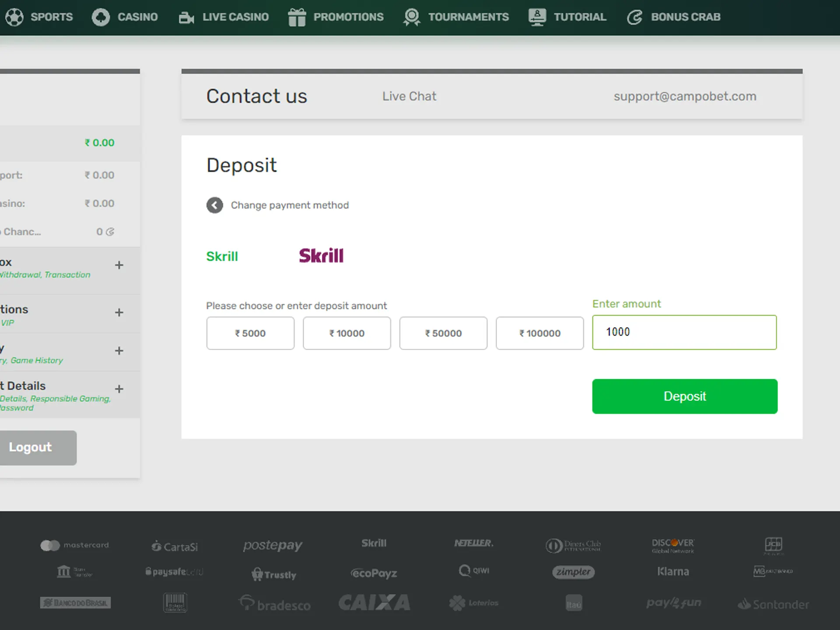Click the back arrow change payment method
Image resolution: width=840 pixels, height=630 pixels.
tap(215, 205)
